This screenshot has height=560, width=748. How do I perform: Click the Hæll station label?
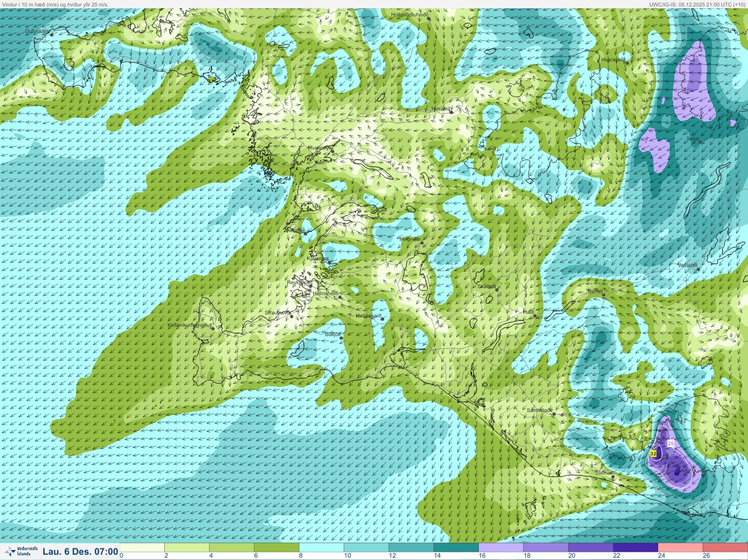click(528, 312)
